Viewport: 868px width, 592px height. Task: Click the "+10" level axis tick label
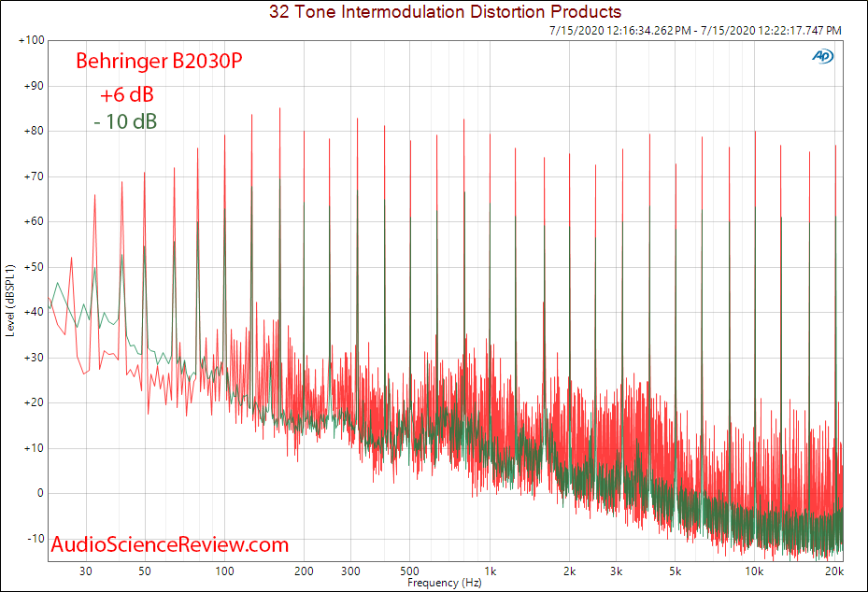point(34,448)
